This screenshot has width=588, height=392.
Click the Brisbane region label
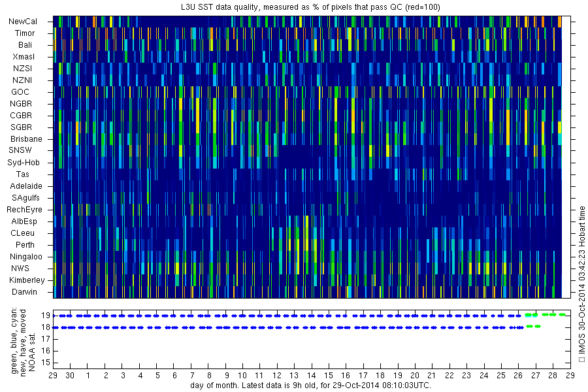click(26, 139)
